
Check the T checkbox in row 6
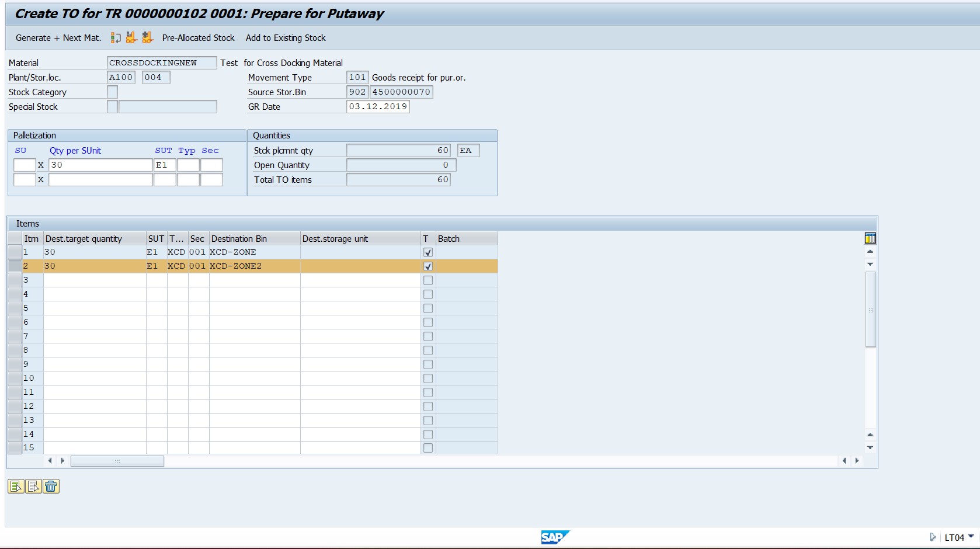[x=428, y=322]
